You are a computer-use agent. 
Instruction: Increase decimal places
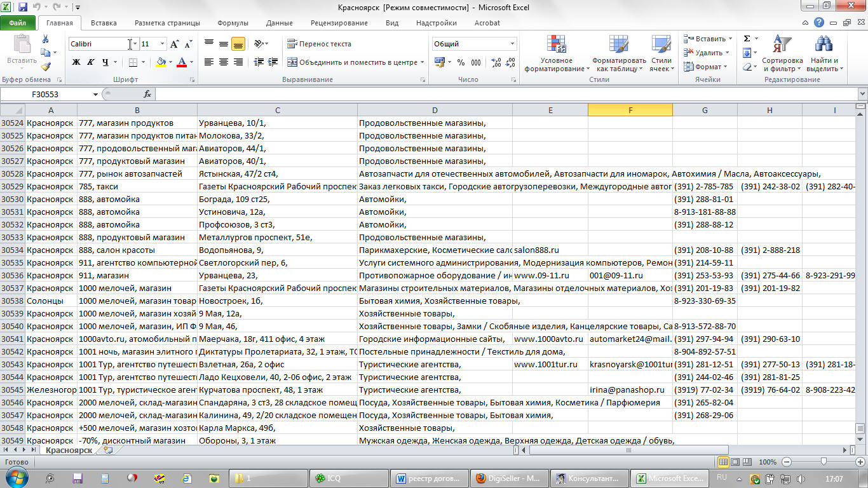tap(496, 62)
